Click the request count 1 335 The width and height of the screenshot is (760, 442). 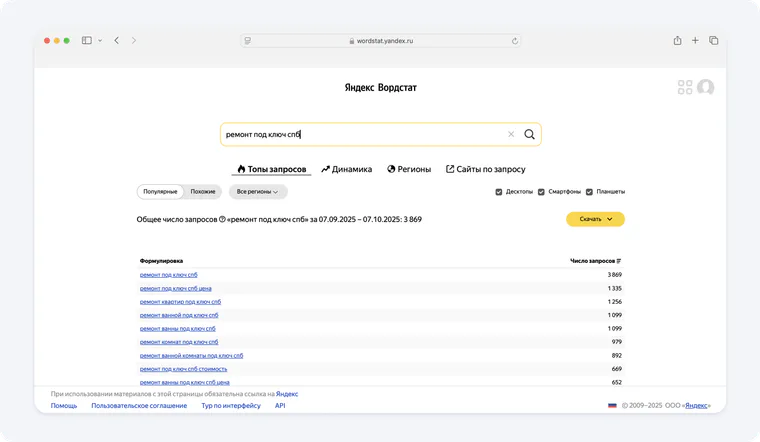tap(615, 288)
